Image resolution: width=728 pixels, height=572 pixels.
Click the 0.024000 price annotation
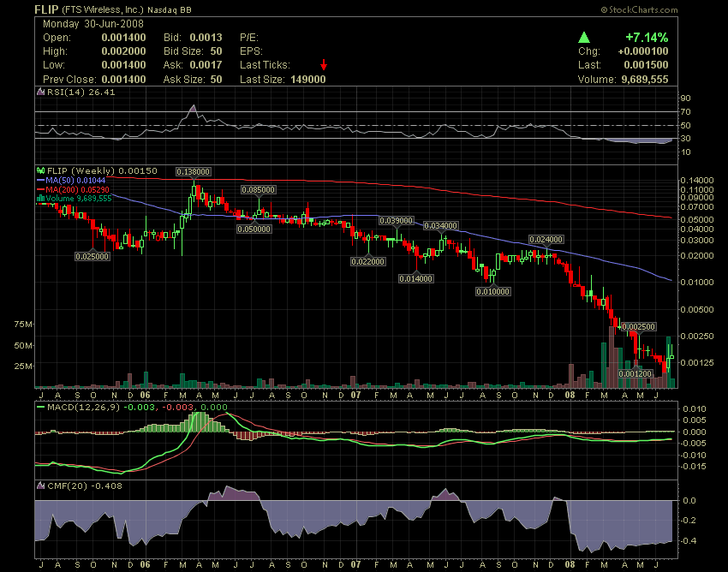coord(546,240)
